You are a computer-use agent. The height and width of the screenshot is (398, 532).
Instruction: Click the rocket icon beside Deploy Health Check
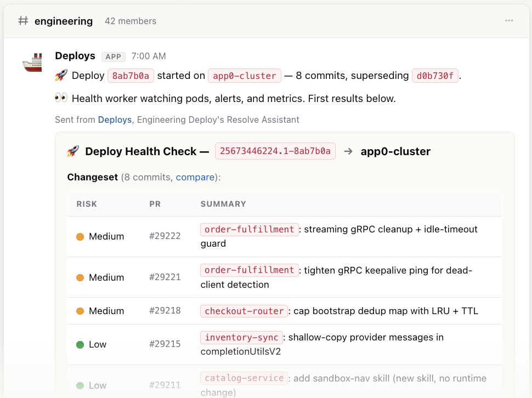coord(73,151)
